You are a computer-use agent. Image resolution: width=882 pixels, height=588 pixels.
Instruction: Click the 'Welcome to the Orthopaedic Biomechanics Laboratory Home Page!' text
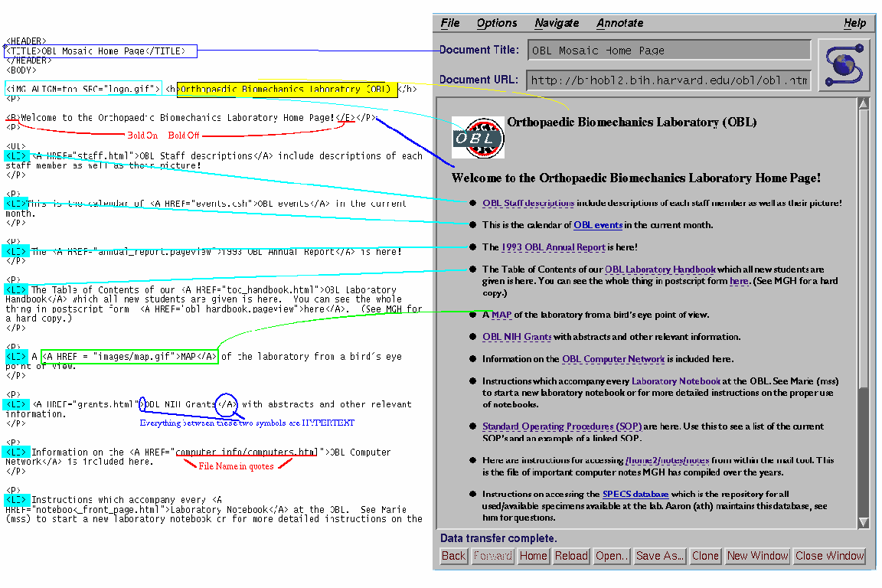[x=636, y=178]
